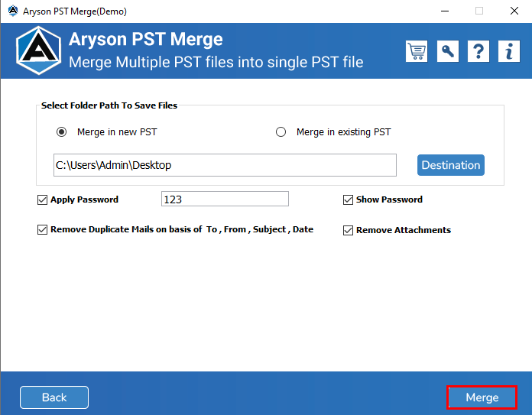
Task: Click the key activation icon
Action: 447,51
